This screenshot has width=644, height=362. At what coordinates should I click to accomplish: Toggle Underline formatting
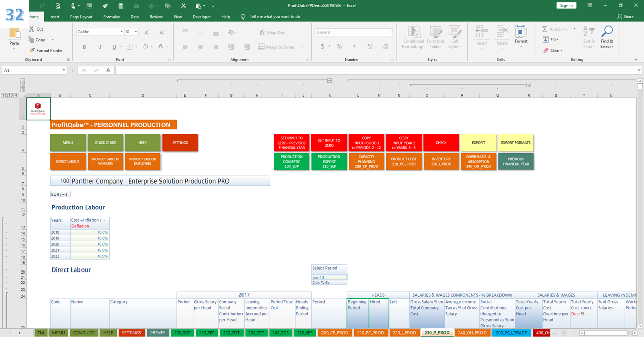(x=114, y=47)
